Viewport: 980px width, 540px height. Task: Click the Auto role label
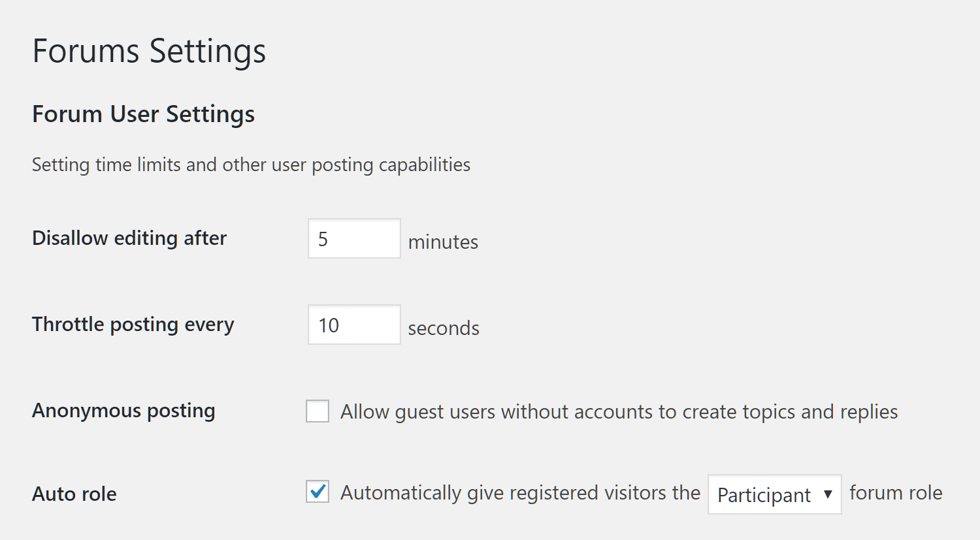tap(74, 494)
